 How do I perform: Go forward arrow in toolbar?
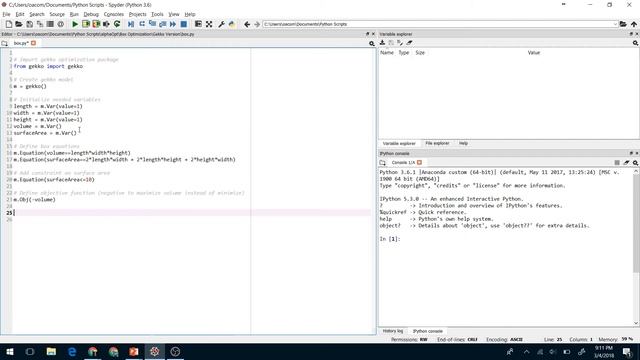point(257,24)
